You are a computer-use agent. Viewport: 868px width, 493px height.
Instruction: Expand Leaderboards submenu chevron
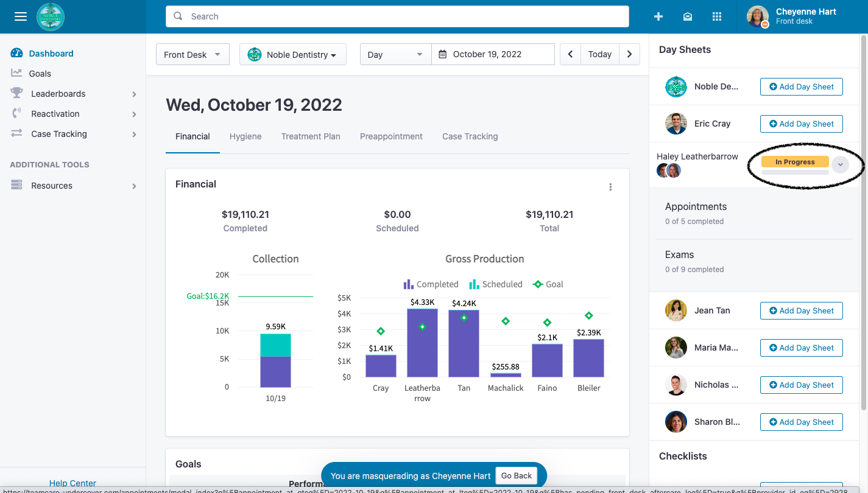tap(134, 94)
